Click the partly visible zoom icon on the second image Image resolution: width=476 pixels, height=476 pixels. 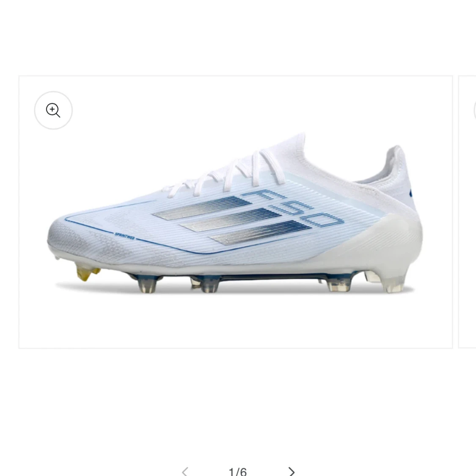[x=475, y=110]
